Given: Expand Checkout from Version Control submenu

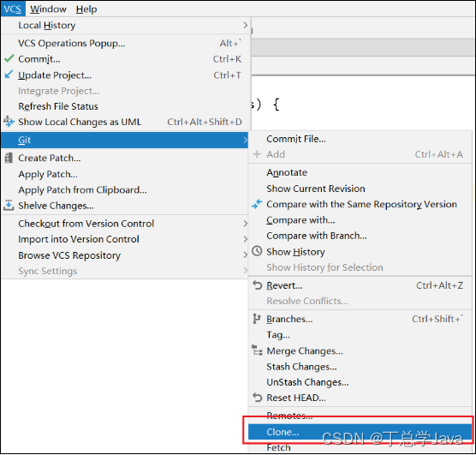Looking at the screenshot, I should (x=246, y=224).
